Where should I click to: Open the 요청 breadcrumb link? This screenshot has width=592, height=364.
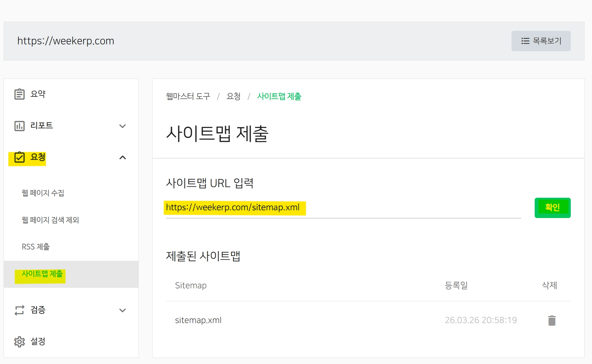click(x=234, y=96)
